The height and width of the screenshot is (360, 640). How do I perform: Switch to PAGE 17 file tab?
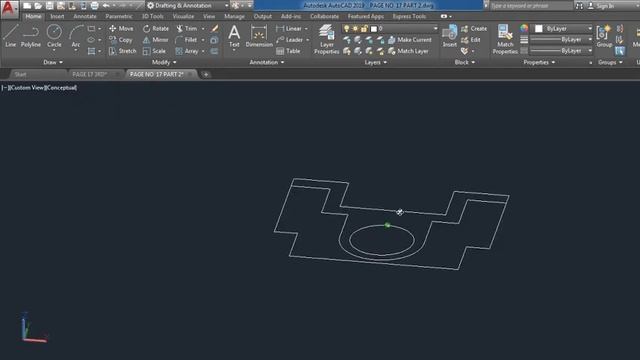pyautogui.click(x=89, y=74)
